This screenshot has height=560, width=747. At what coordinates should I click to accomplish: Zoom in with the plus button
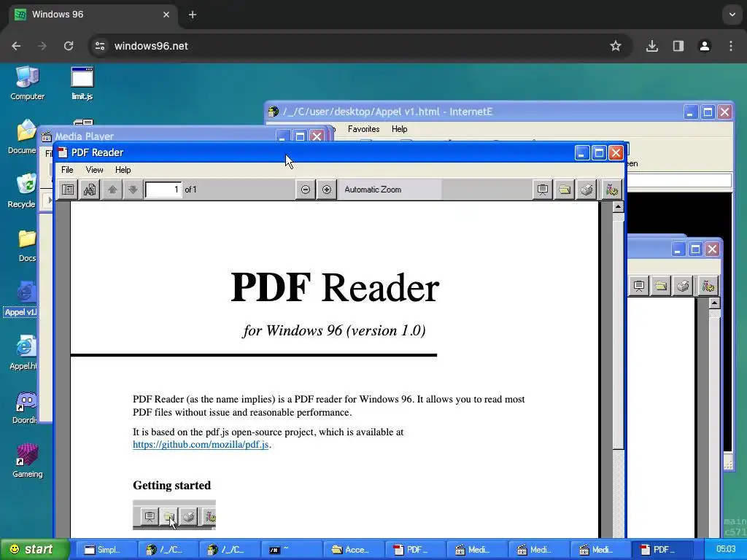pyautogui.click(x=327, y=190)
